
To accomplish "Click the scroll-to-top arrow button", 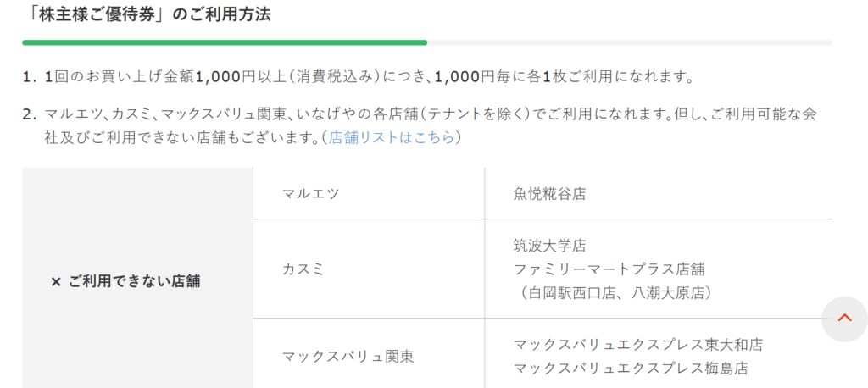I will coord(845,319).
